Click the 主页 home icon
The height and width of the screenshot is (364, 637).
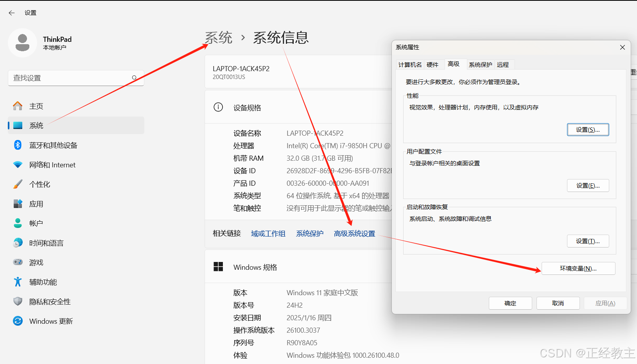pos(18,106)
